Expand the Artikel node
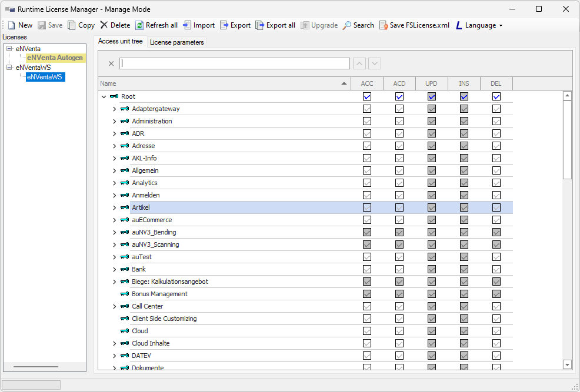580x392 pixels. [115, 207]
